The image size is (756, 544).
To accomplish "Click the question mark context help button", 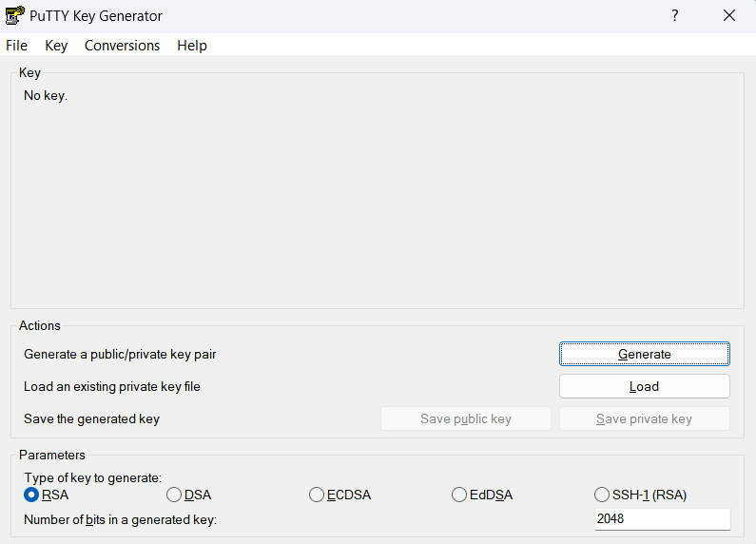I will [675, 15].
